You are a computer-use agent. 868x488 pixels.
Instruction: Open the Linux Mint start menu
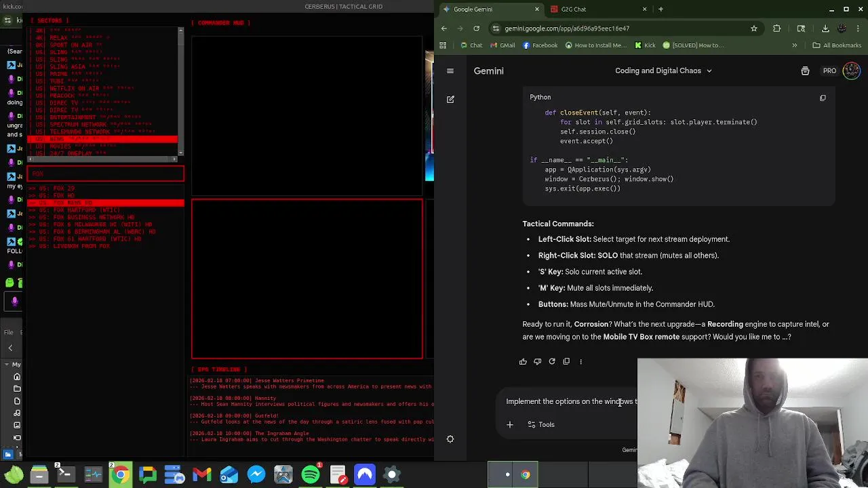(x=13, y=474)
